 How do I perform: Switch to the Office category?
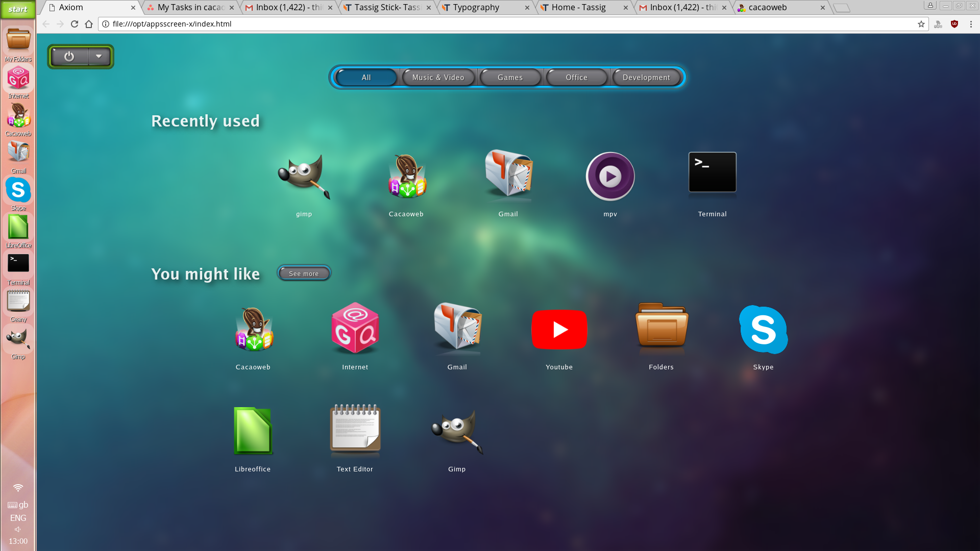pos(577,78)
